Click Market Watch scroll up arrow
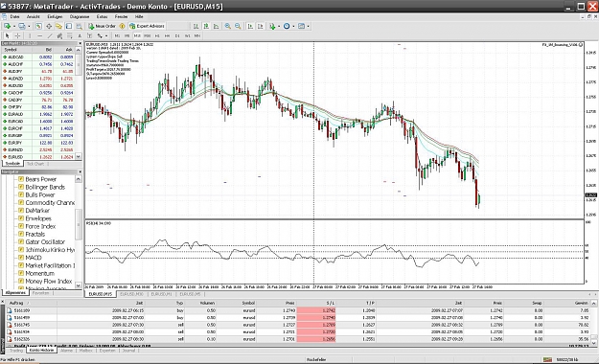The height and width of the screenshot is (364, 599). 79,50
